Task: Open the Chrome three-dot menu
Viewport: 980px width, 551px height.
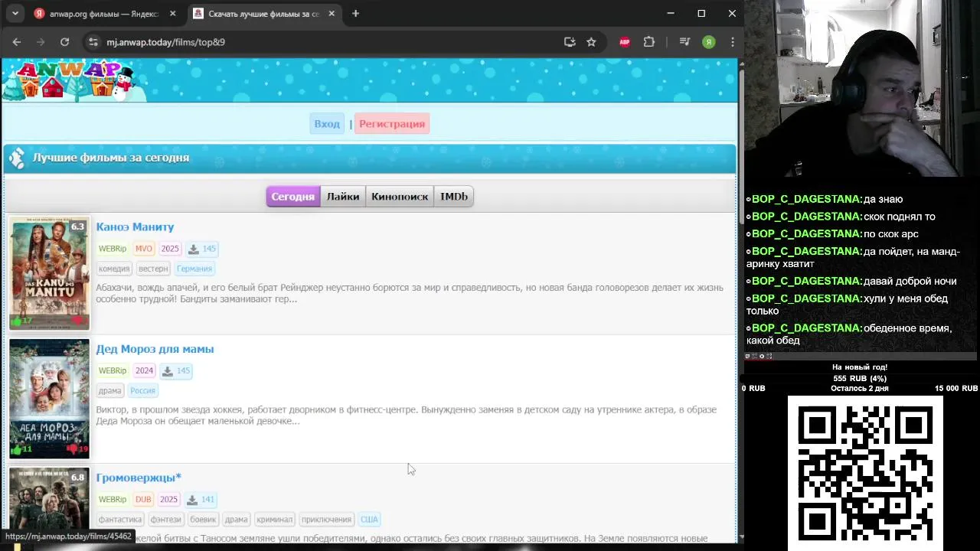Action: point(732,42)
